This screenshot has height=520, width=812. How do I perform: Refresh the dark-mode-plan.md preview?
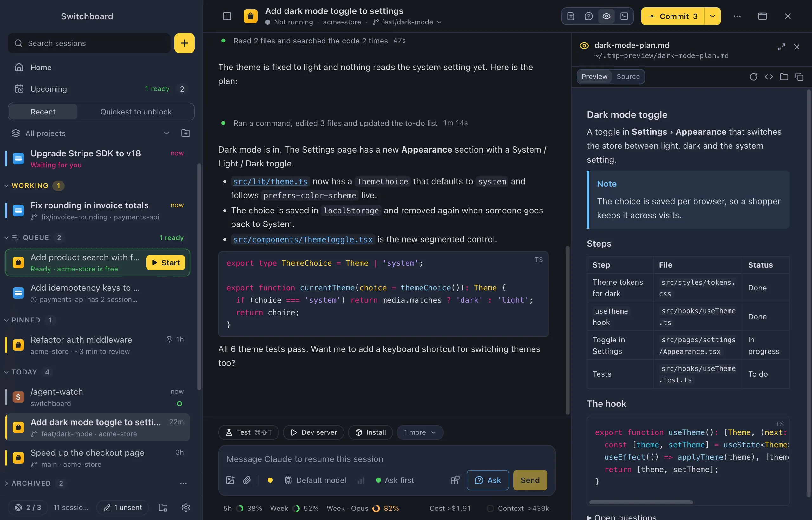pos(753,77)
